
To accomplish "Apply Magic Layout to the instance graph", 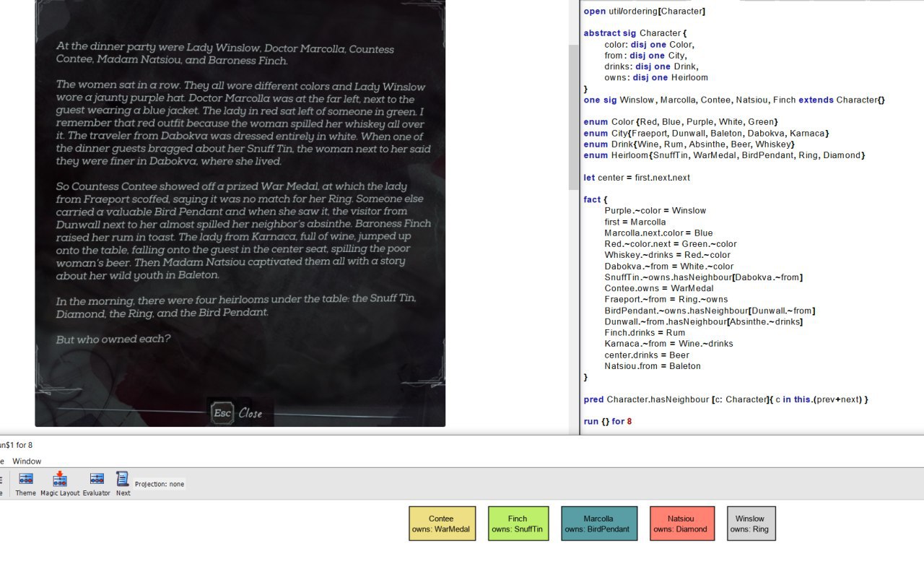I will tap(60, 483).
